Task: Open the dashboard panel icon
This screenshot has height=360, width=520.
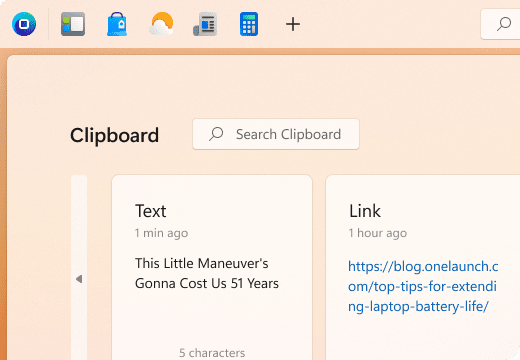Action: (x=73, y=24)
